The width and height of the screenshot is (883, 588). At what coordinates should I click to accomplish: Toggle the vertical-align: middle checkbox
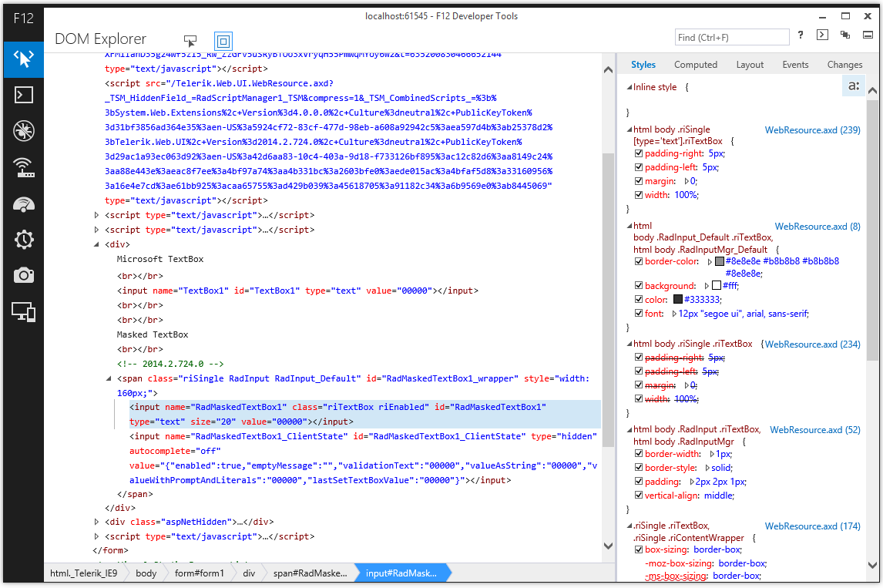tap(638, 495)
